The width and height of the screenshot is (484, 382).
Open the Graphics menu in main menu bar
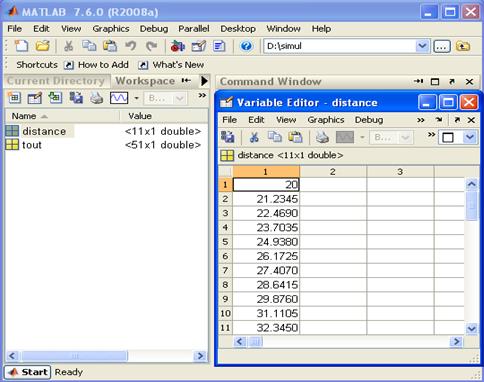(x=111, y=29)
